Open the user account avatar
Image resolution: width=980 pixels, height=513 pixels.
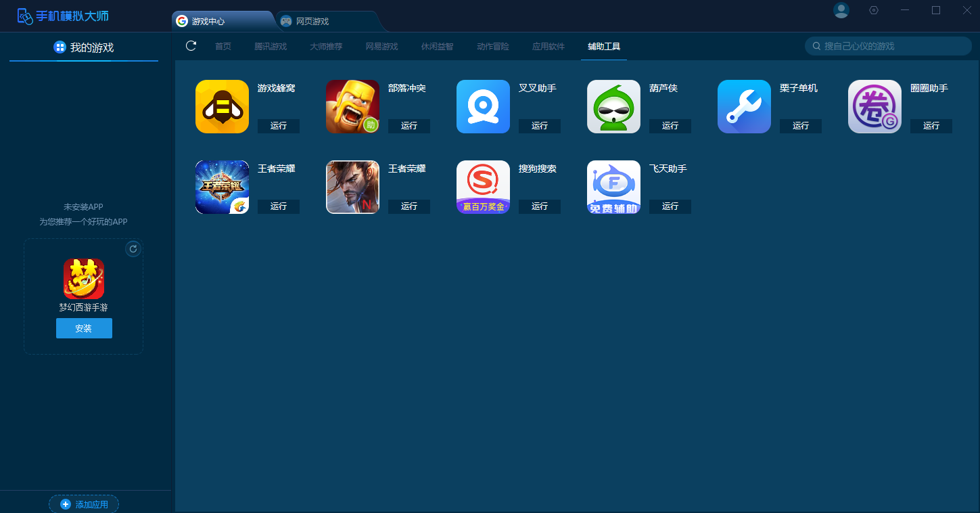pos(841,10)
